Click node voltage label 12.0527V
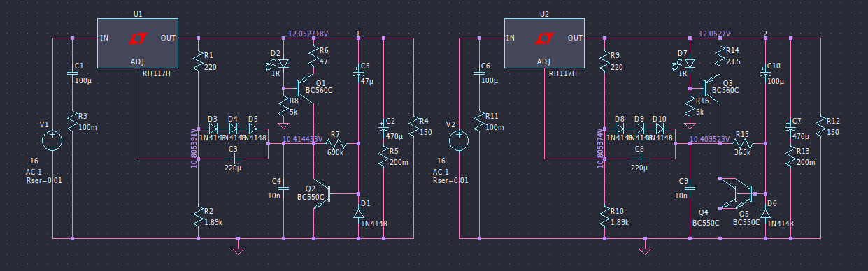 pyautogui.click(x=714, y=34)
